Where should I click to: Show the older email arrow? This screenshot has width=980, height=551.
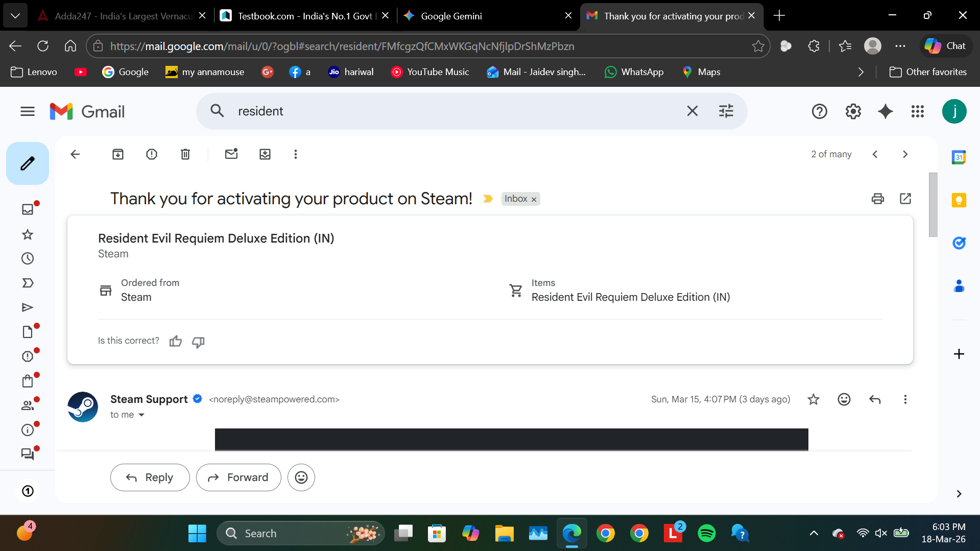pyautogui.click(x=905, y=154)
